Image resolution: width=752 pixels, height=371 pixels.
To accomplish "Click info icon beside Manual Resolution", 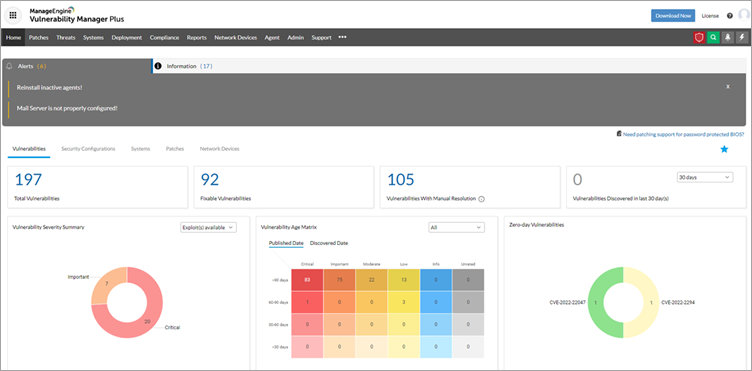I will [482, 198].
